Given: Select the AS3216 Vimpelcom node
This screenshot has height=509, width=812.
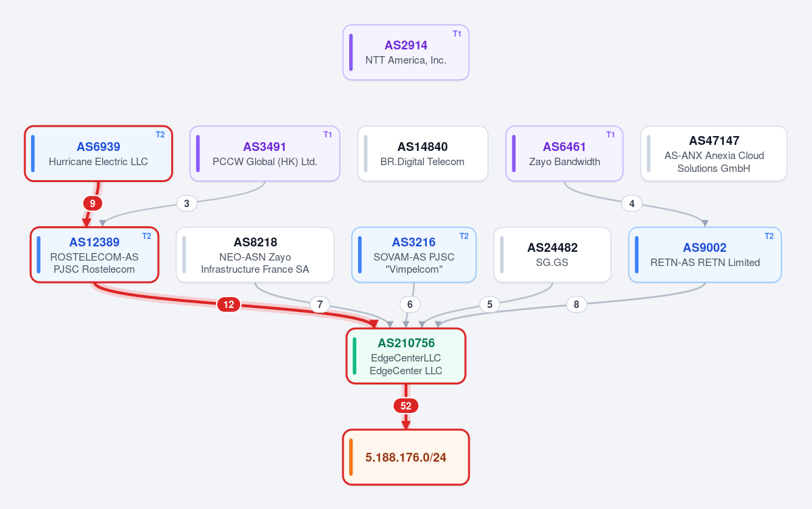Looking at the screenshot, I should click(414, 255).
